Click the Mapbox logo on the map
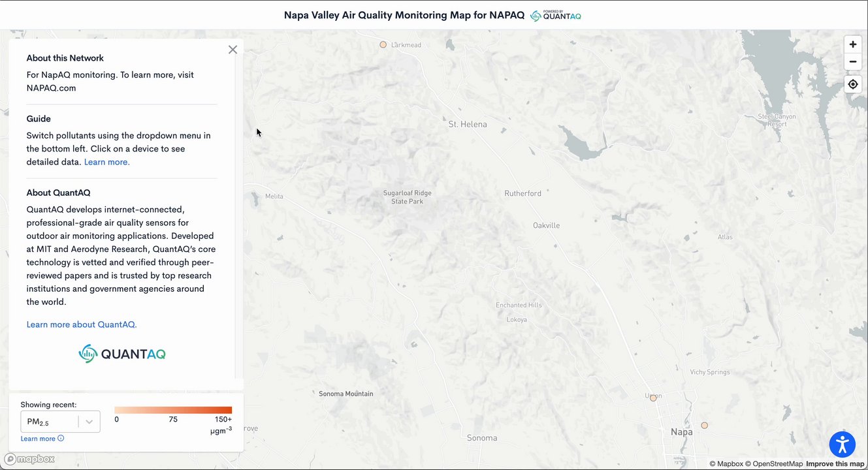This screenshot has height=470, width=868. (29, 459)
